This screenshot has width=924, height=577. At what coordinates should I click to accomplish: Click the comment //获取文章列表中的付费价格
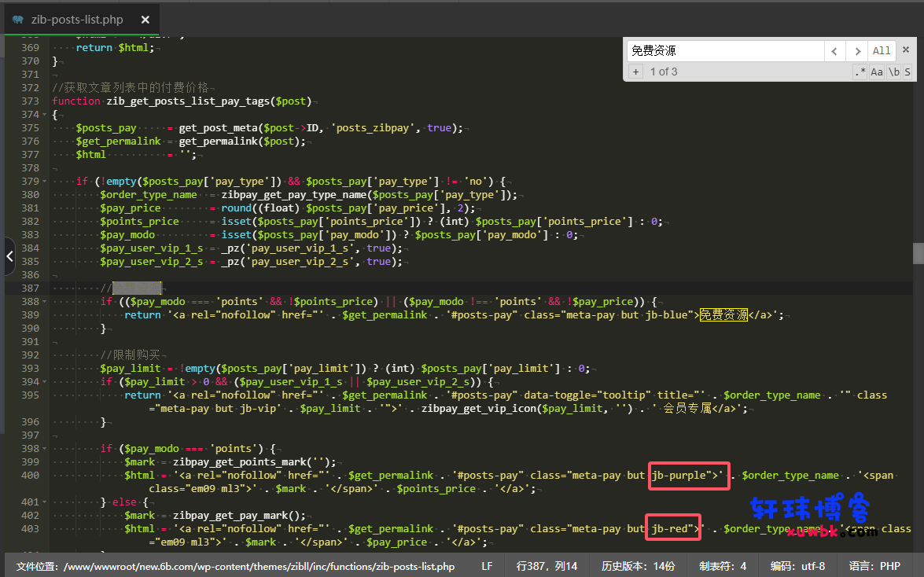(131, 88)
